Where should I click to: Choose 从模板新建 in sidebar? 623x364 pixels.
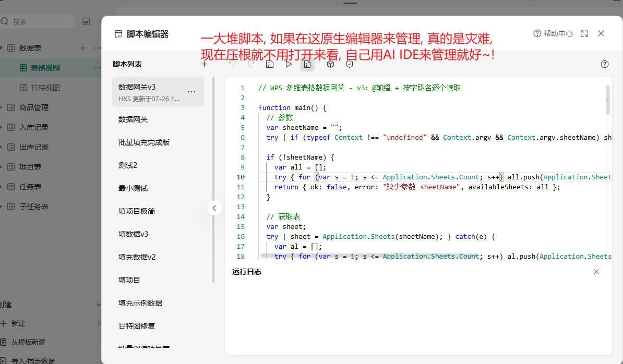click(x=28, y=342)
